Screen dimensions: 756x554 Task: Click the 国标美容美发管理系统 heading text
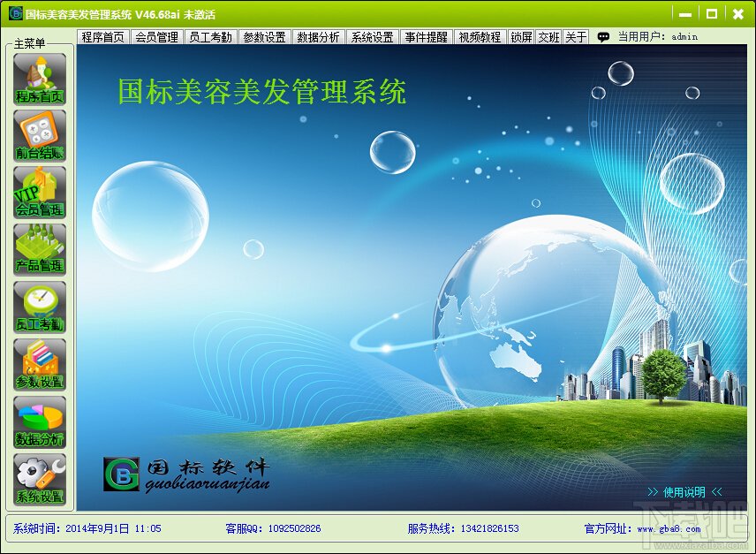pyautogui.click(x=261, y=91)
